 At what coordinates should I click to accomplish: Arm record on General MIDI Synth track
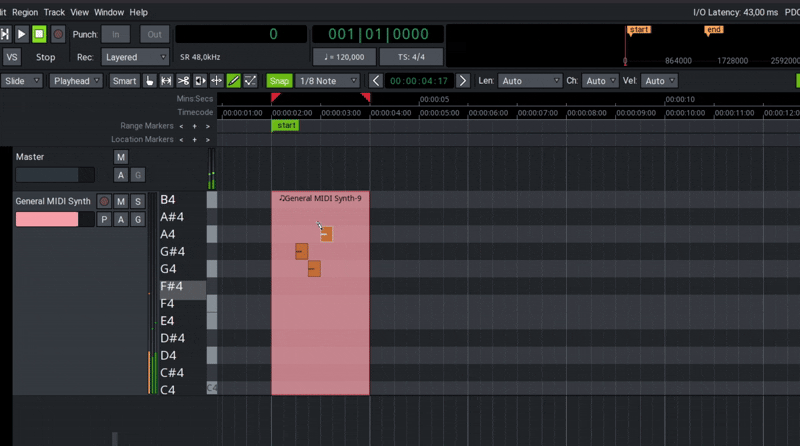pos(103,202)
